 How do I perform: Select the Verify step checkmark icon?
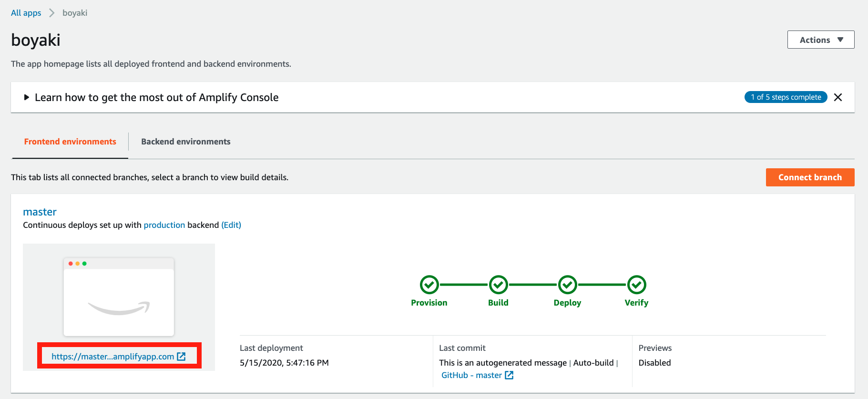click(x=636, y=285)
